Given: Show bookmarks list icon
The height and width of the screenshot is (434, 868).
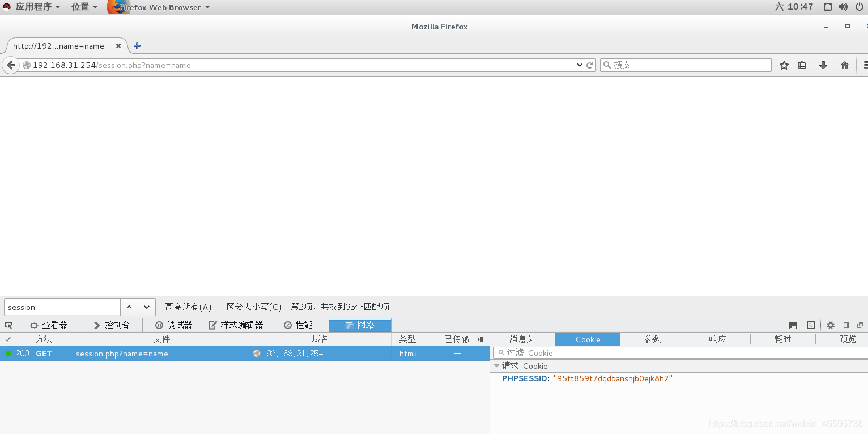Looking at the screenshot, I should point(802,65).
